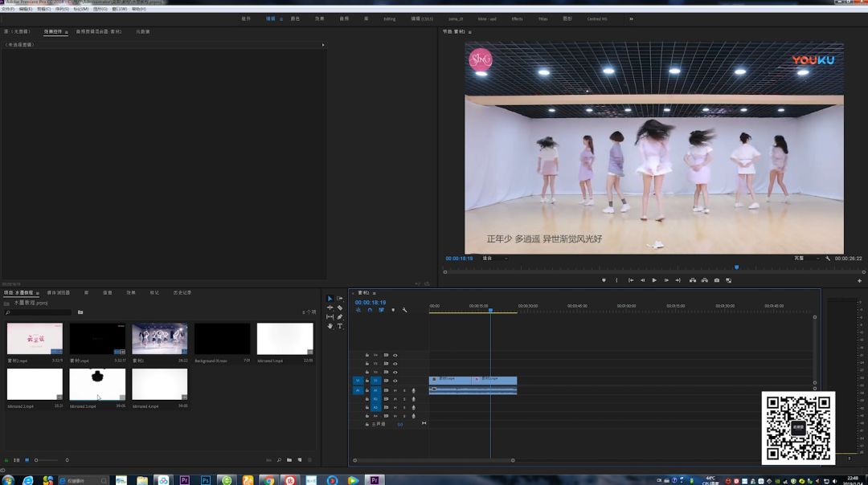
Task: Open Project panel tab menu
Action: point(37,293)
